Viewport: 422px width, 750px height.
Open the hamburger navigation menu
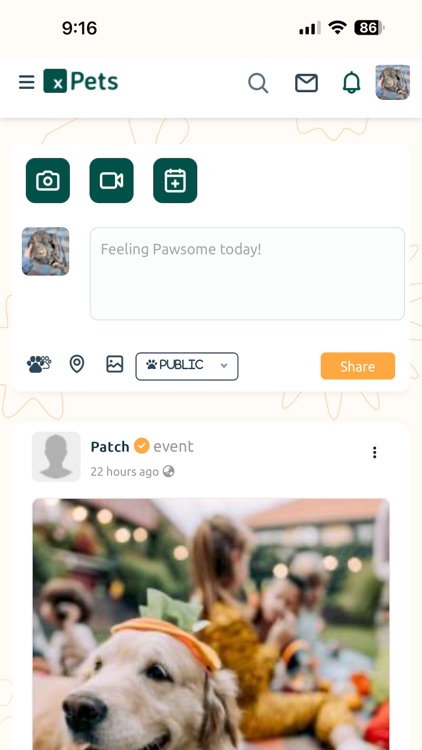pos(26,82)
